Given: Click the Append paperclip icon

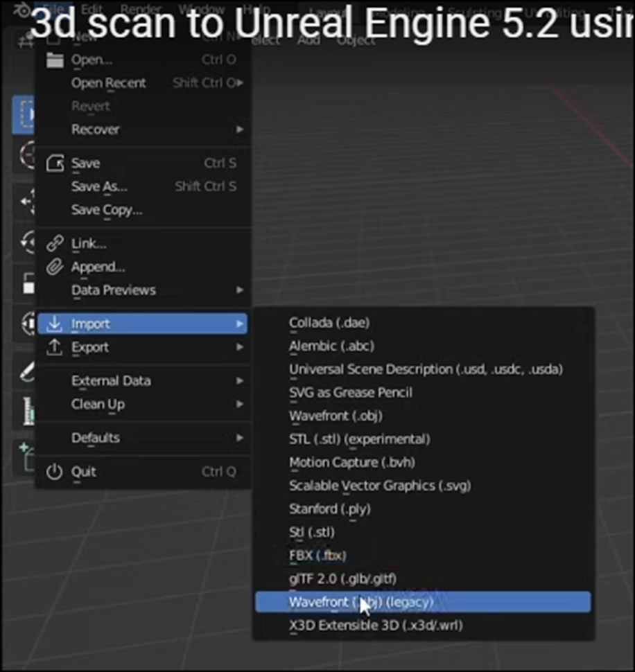Looking at the screenshot, I should 55,267.
